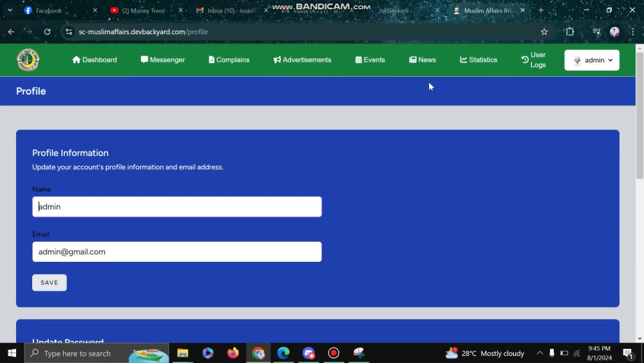Viewport: 644px width, 363px height.
Task: Save the profile information
Action: pos(50,282)
